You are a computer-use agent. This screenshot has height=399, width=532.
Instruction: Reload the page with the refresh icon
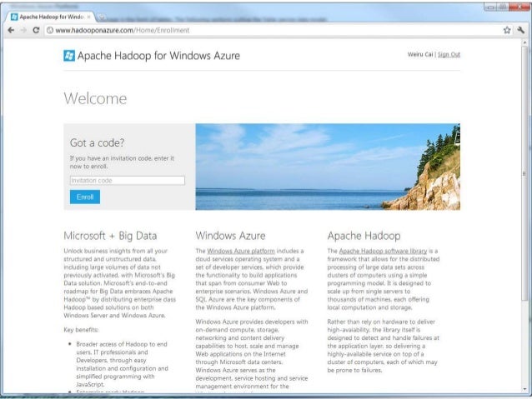click(36, 30)
